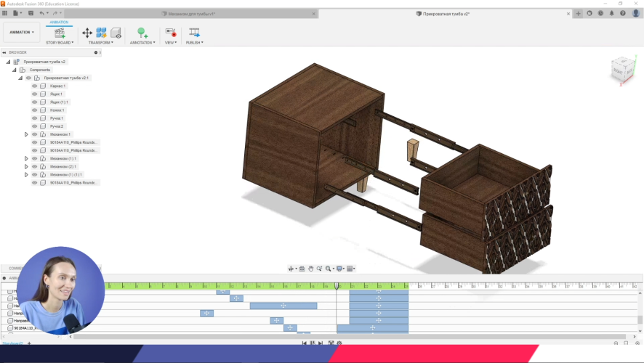Collapse the root Прикроватная тумба v2 node
This screenshot has height=363, width=644.
(8, 62)
